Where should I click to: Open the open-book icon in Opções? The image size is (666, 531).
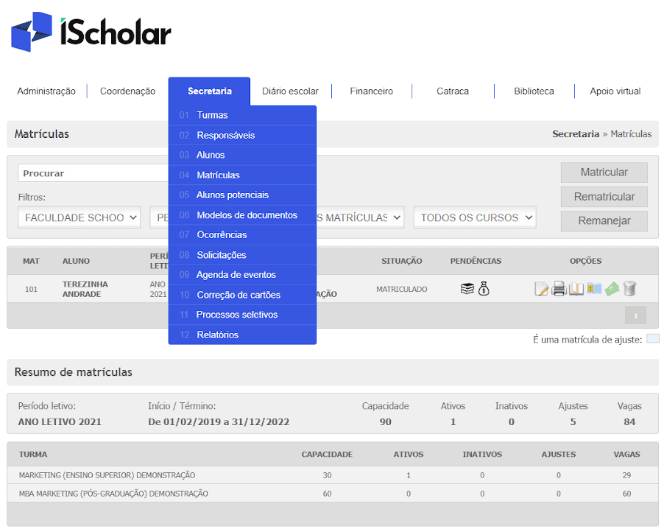(576, 289)
